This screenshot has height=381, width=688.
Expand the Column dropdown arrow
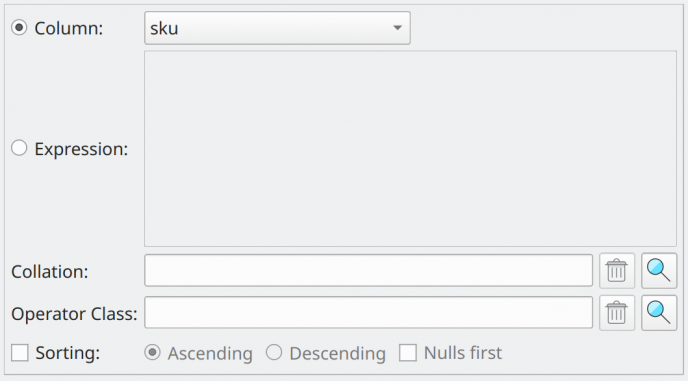click(398, 28)
